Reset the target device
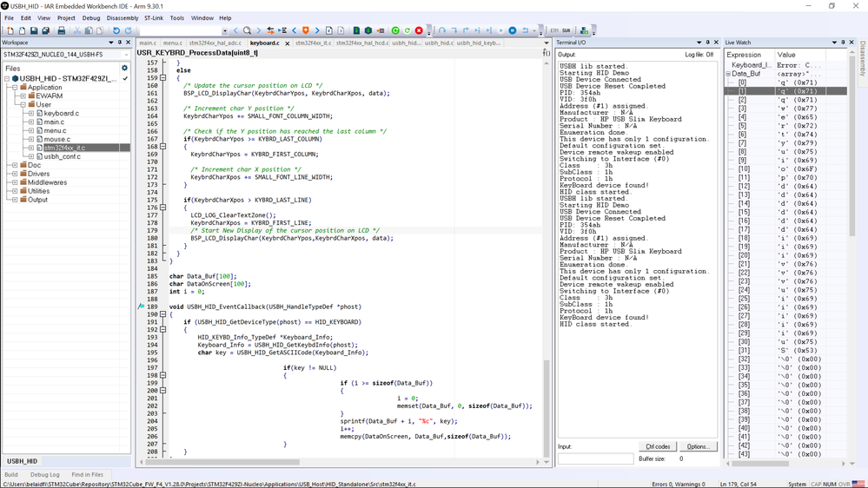 coord(526,30)
